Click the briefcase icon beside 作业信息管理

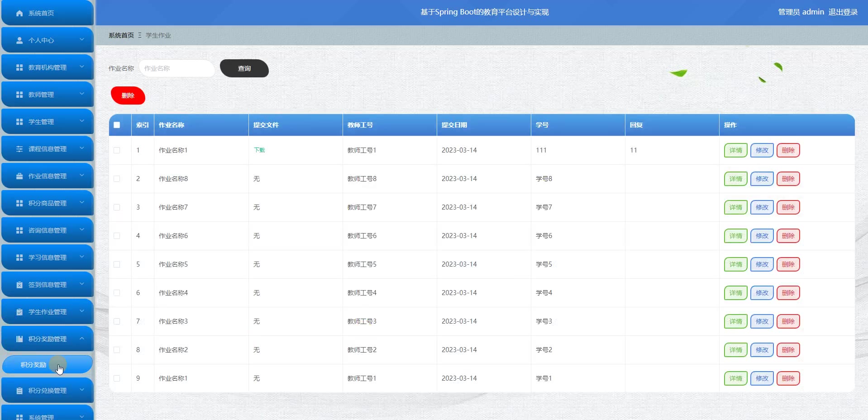point(19,176)
